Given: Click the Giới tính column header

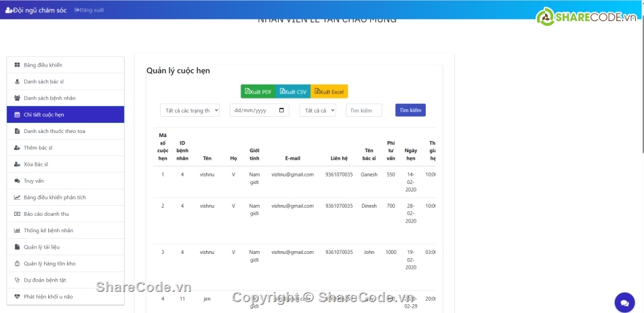Looking at the screenshot, I should click(254, 154).
